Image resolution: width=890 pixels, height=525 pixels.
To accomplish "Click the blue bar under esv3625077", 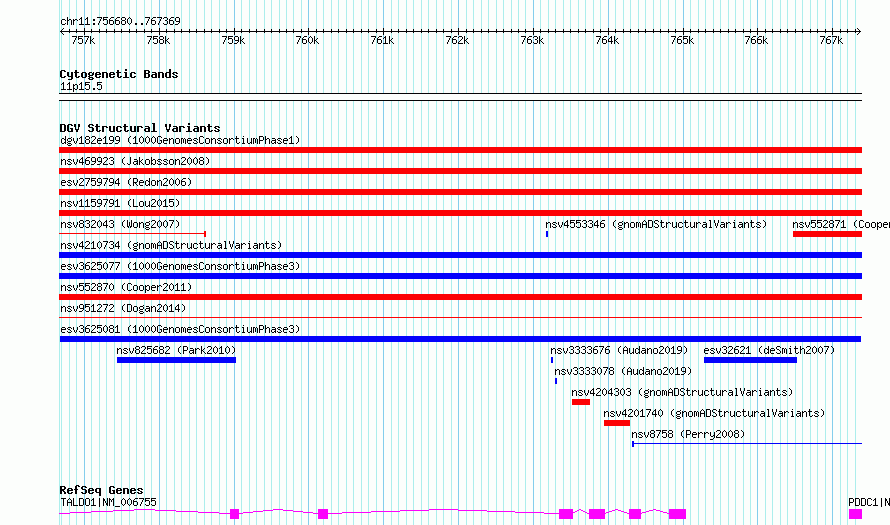I will (460, 276).
